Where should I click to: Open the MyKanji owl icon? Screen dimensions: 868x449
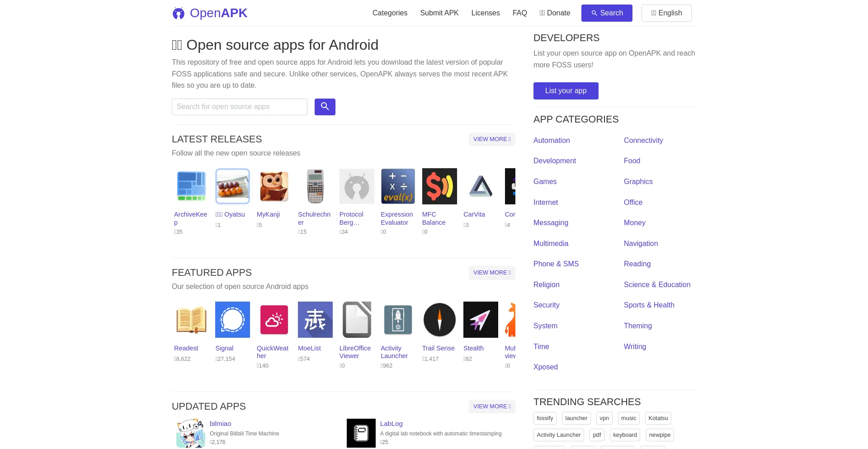(274, 186)
